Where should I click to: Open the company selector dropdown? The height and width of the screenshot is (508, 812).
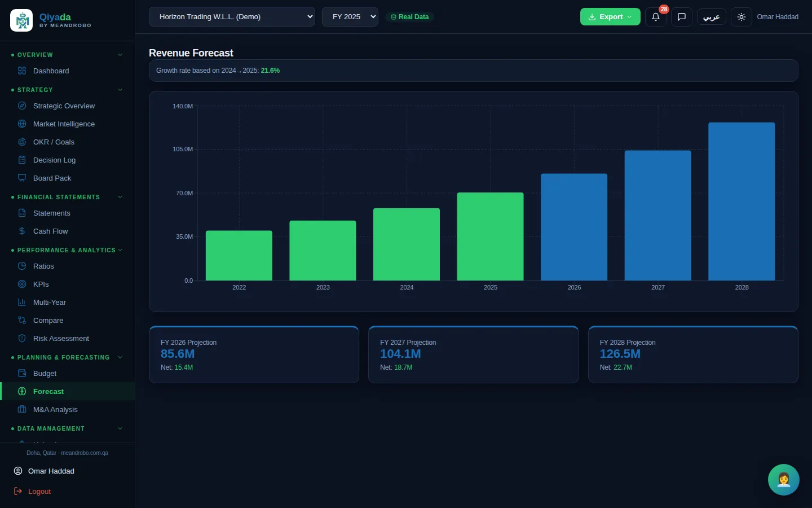[x=232, y=17]
